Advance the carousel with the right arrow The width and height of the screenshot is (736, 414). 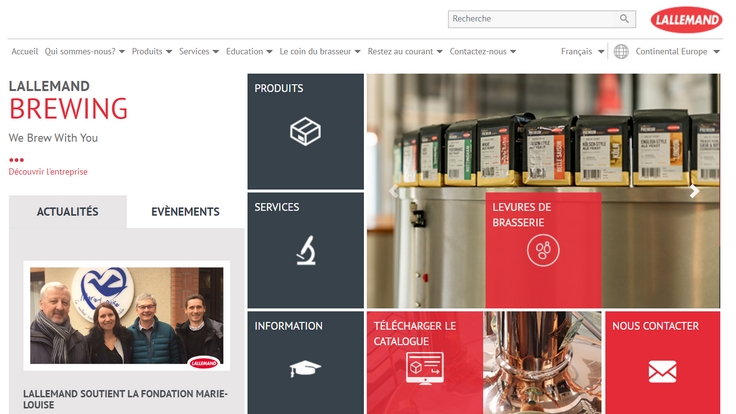(694, 191)
